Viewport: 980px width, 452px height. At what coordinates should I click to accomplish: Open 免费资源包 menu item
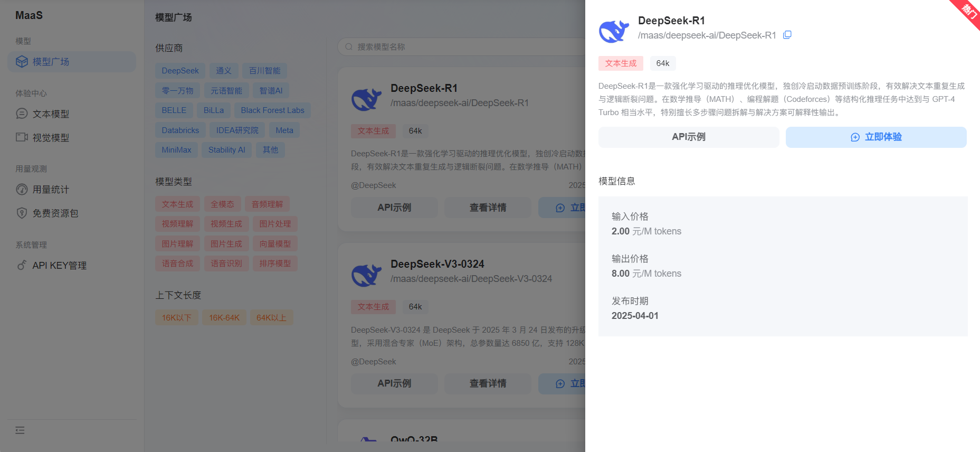[72, 213]
